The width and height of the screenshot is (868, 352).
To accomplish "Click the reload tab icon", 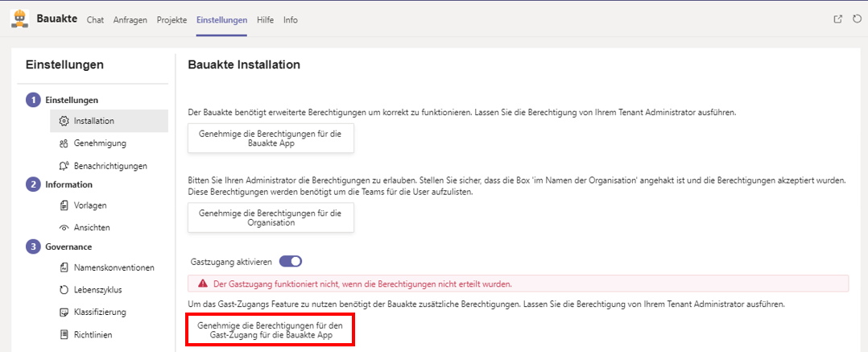I will 858,19.
